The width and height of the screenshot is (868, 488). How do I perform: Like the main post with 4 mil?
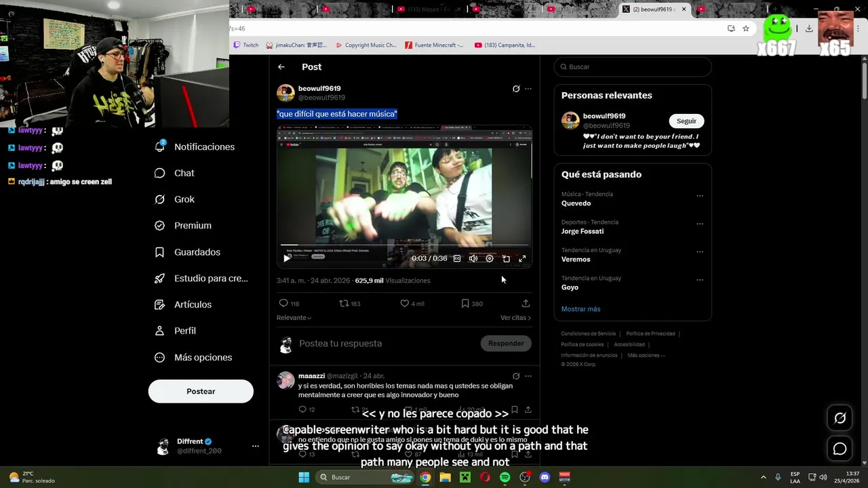click(412, 304)
